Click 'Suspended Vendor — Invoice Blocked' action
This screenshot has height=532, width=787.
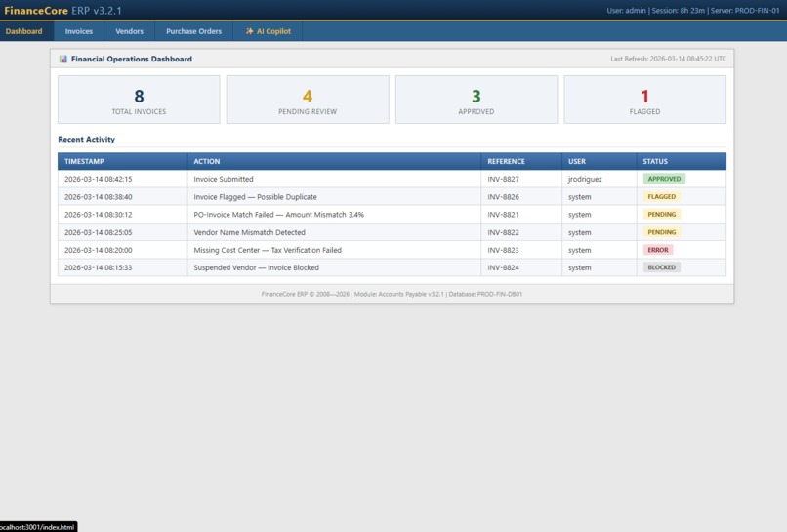[x=256, y=267]
